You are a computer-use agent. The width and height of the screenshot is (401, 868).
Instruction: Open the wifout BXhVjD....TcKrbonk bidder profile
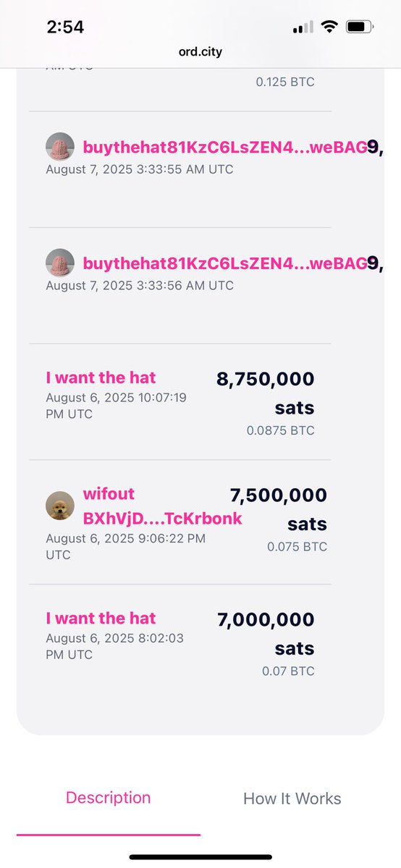162,506
